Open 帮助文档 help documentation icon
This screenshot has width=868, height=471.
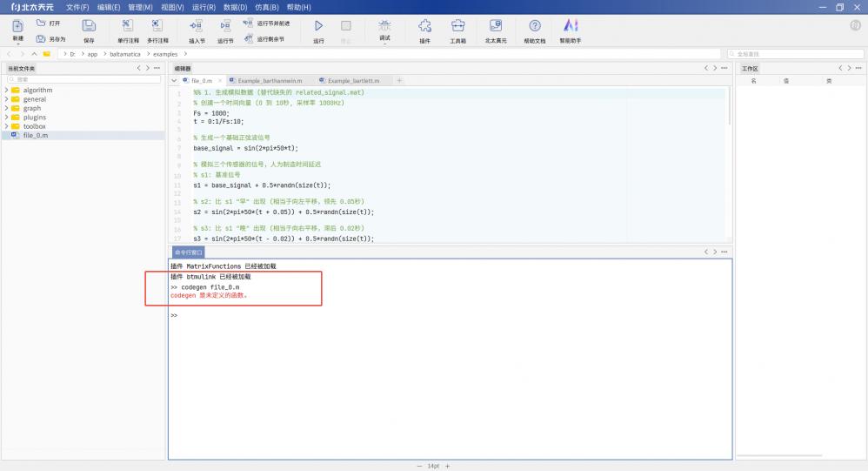(535, 27)
